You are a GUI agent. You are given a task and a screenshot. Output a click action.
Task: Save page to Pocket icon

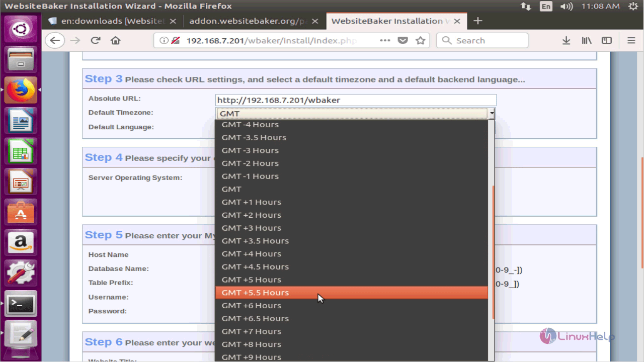pos(403,41)
